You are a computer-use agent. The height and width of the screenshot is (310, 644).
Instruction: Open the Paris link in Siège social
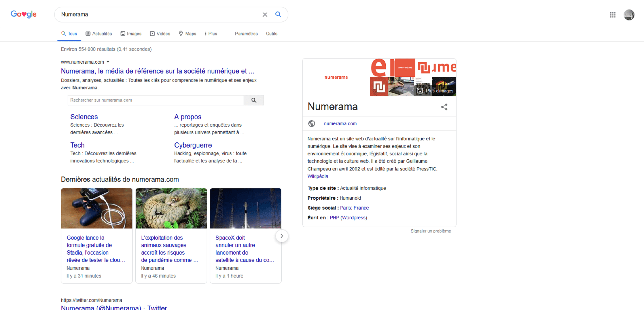[x=345, y=208]
